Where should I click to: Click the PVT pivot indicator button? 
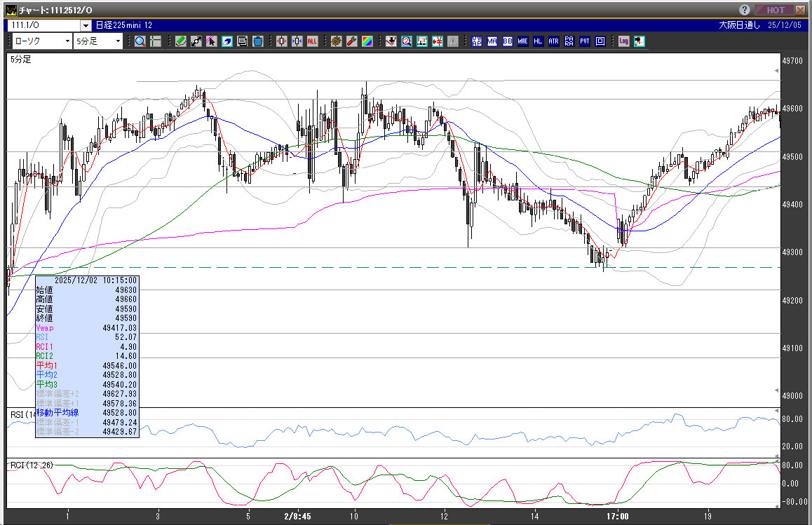[584, 41]
